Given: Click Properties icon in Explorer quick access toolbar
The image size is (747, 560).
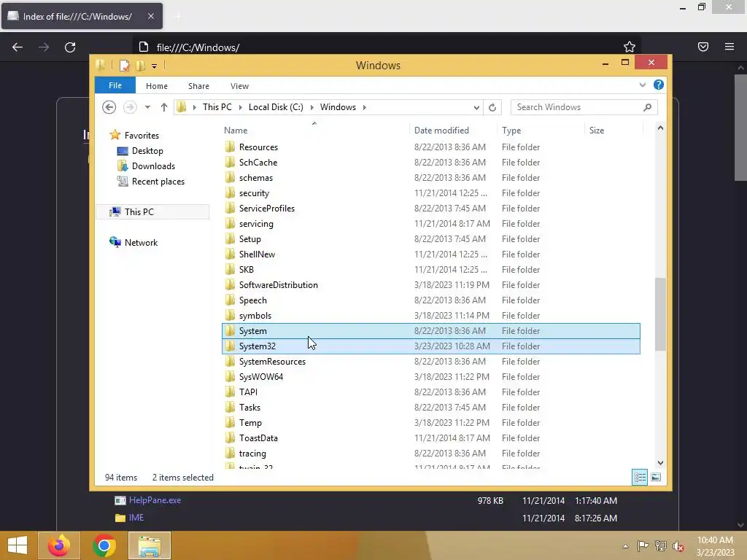Looking at the screenshot, I should pos(124,66).
